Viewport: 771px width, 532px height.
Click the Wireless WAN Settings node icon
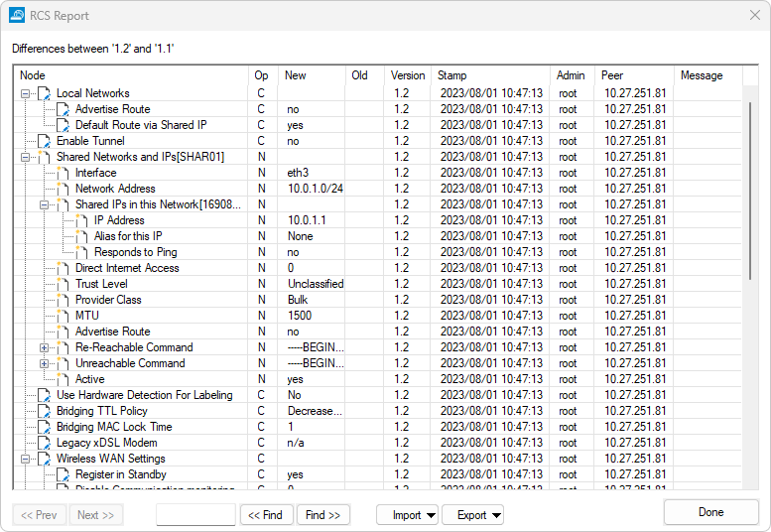click(45, 459)
